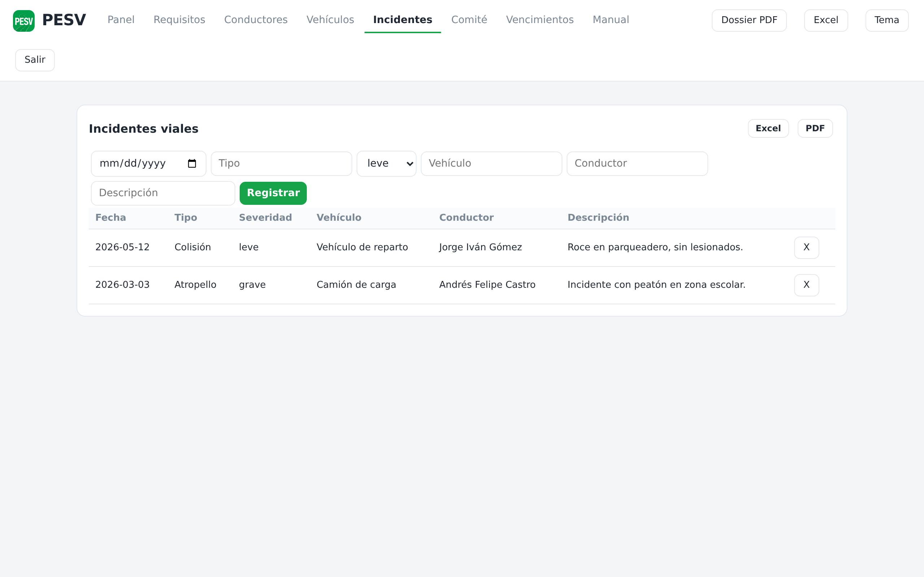Remove the Atropello incident with X
The width and height of the screenshot is (924, 577).
pos(806,285)
